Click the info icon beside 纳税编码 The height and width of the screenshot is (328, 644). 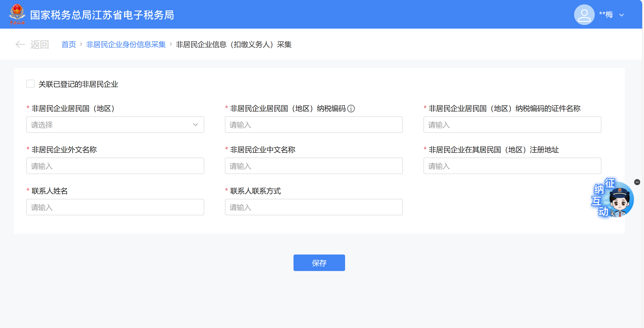(x=351, y=109)
